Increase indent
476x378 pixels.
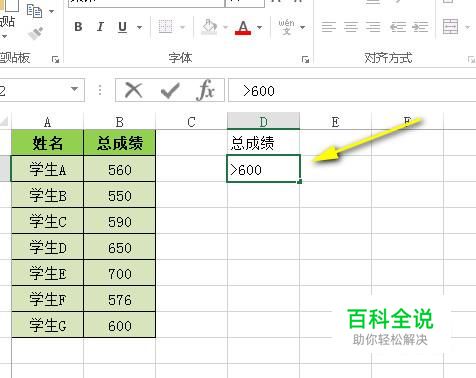420,27
